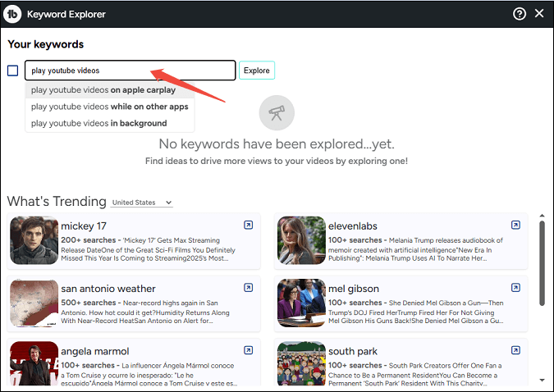Viewport: 554px width, 392px height.
Task: Open external link icon for elevenlabs
Action: coord(515,225)
